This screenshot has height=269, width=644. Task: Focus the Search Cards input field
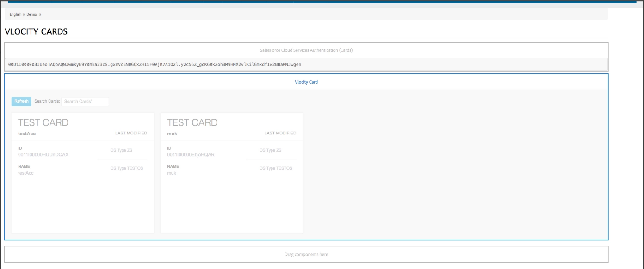point(85,101)
